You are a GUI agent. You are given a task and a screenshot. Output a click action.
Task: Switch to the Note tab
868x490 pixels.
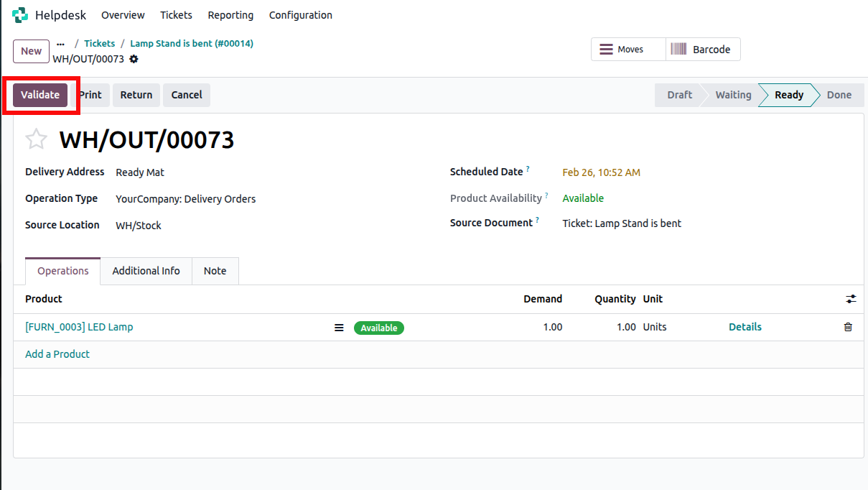click(215, 271)
